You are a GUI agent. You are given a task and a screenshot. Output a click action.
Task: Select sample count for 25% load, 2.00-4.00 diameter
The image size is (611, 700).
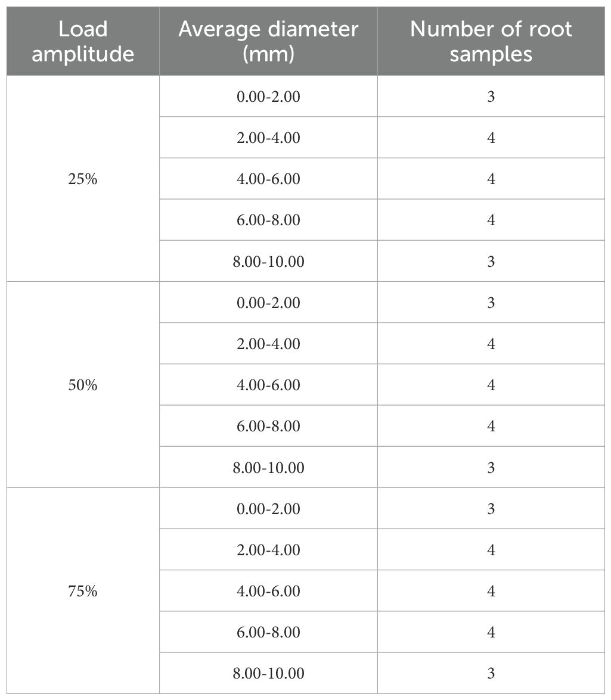point(491,138)
